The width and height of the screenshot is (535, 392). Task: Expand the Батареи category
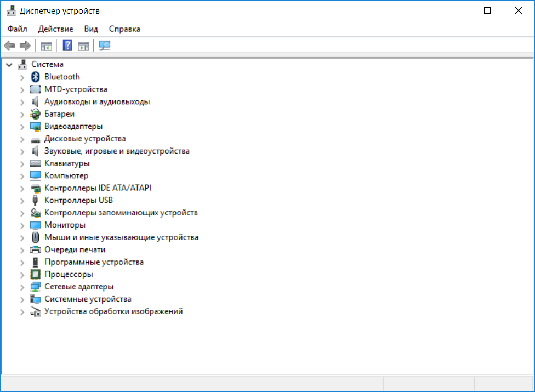(x=22, y=115)
